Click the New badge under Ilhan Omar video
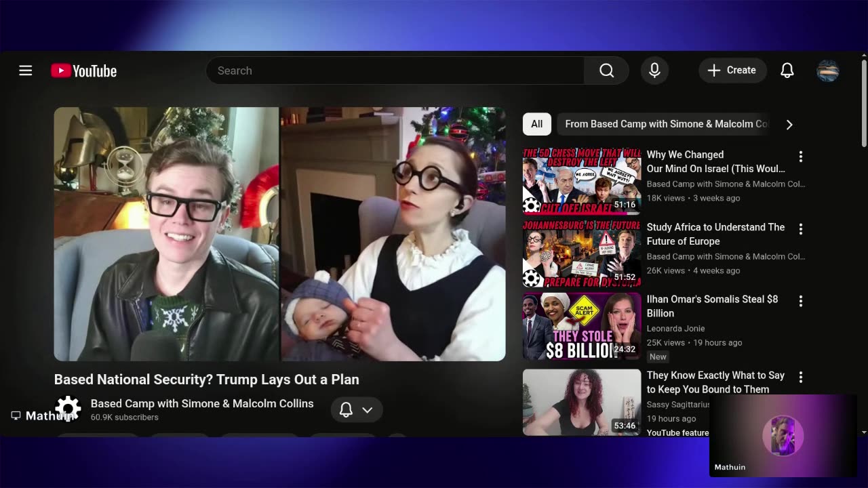The width and height of the screenshot is (868, 488). coord(658,357)
